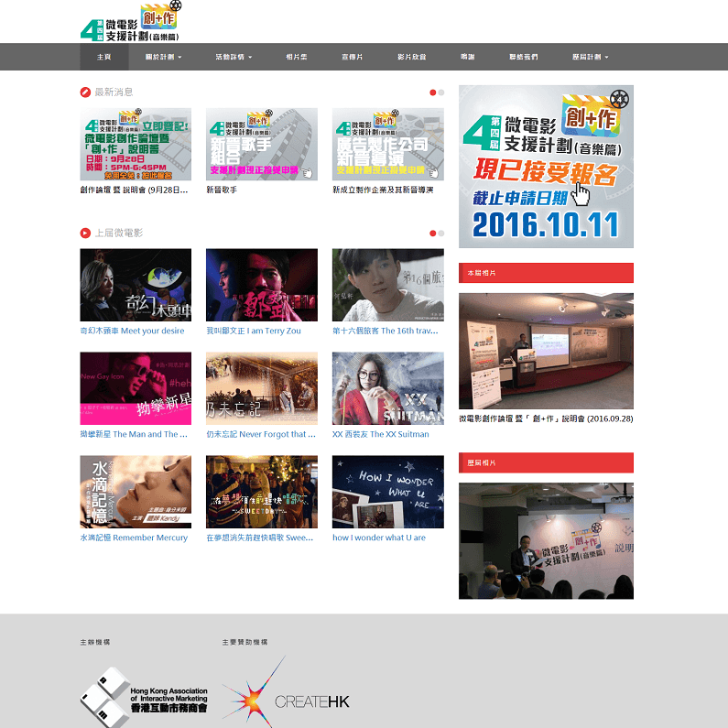This screenshot has width=728, height=728.
Task: Open the 鳴謝 menu item
Action: tap(468, 57)
